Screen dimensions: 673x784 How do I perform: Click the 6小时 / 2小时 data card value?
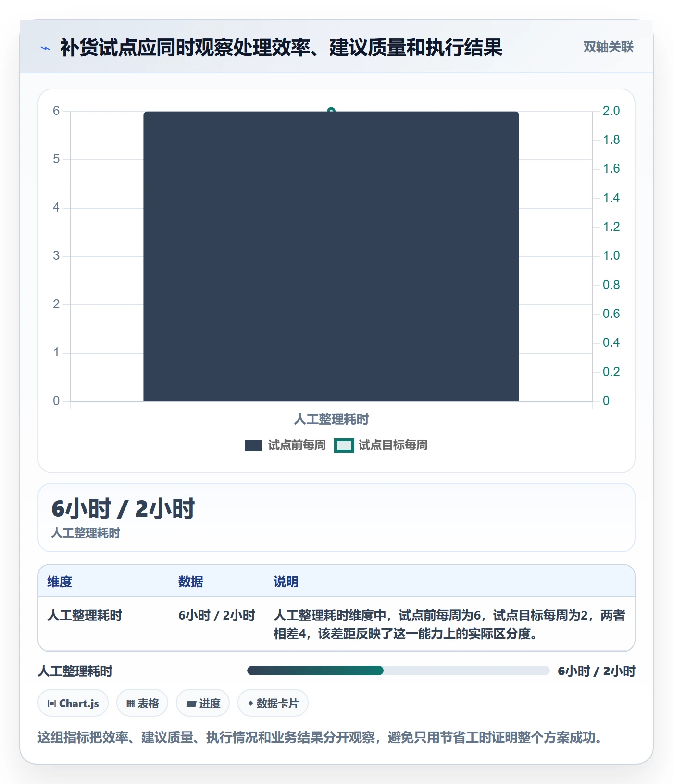[123, 509]
